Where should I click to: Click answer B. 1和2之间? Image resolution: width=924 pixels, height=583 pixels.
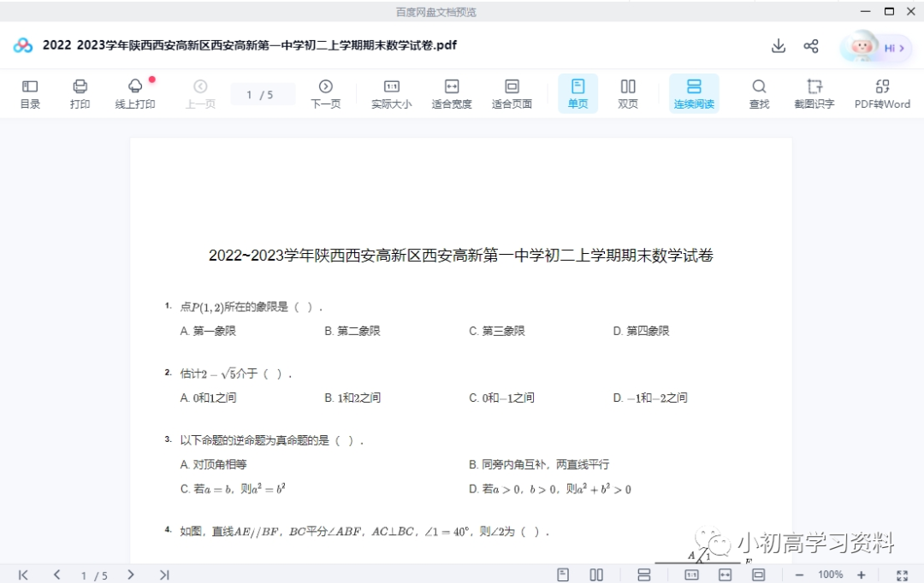[x=352, y=398]
